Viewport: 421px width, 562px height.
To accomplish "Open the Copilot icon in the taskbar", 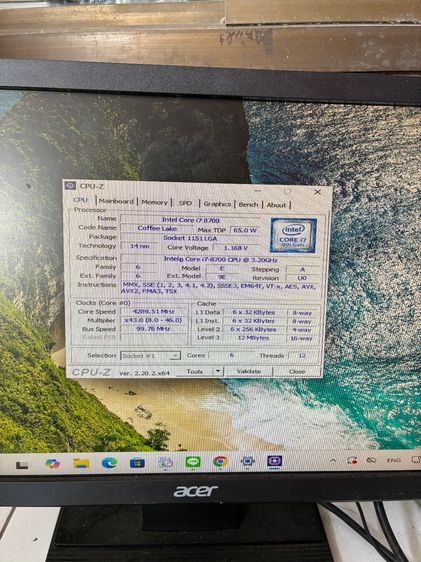I will click(x=53, y=463).
